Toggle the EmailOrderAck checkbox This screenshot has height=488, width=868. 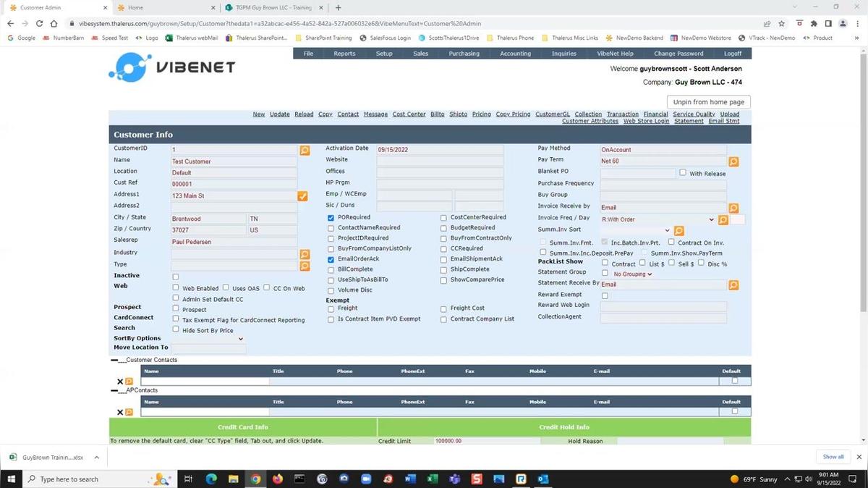[x=331, y=259]
